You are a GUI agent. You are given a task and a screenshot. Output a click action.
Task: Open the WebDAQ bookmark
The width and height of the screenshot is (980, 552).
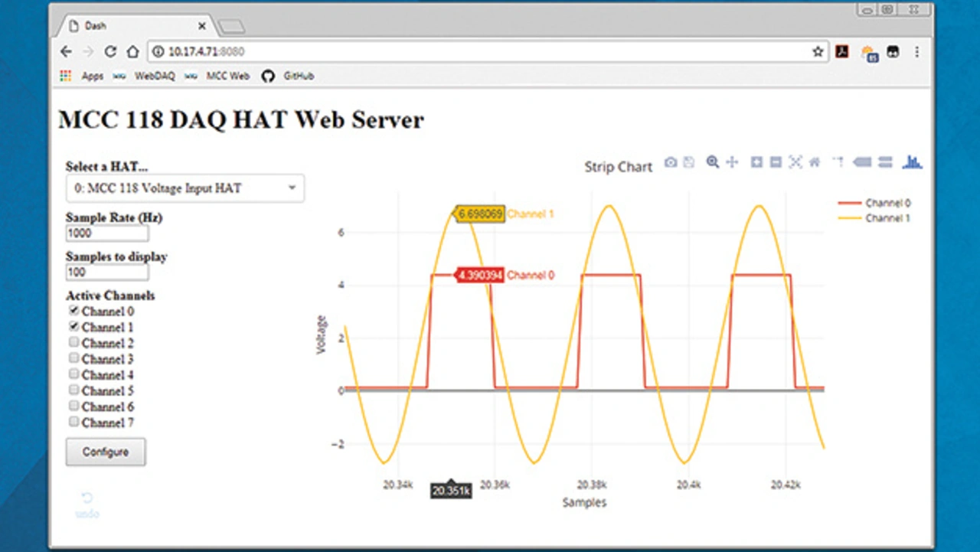pyautogui.click(x=145, y=76)
